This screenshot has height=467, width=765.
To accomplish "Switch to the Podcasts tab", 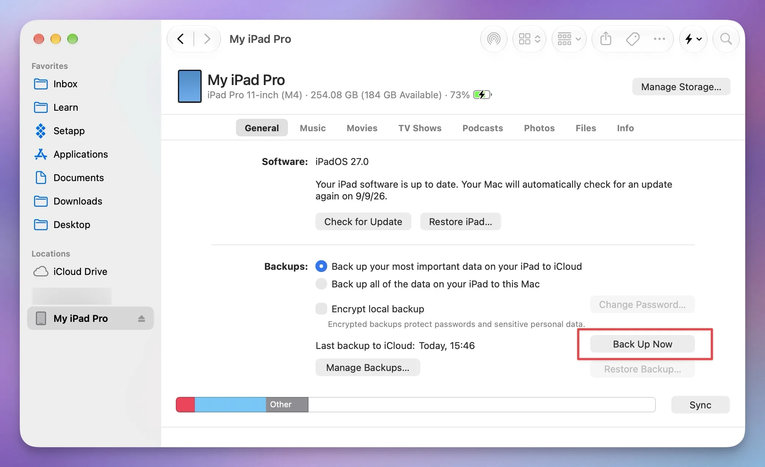I will 483,128.
